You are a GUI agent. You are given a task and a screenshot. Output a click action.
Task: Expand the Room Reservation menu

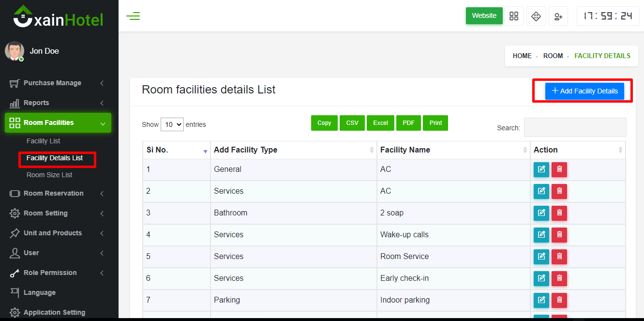tap(57, 193)
